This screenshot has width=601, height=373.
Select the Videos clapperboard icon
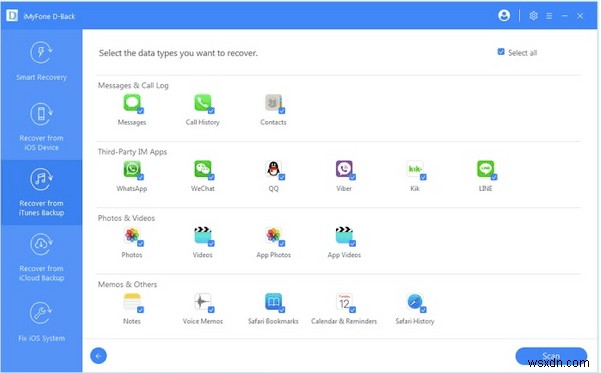(203, 235)
